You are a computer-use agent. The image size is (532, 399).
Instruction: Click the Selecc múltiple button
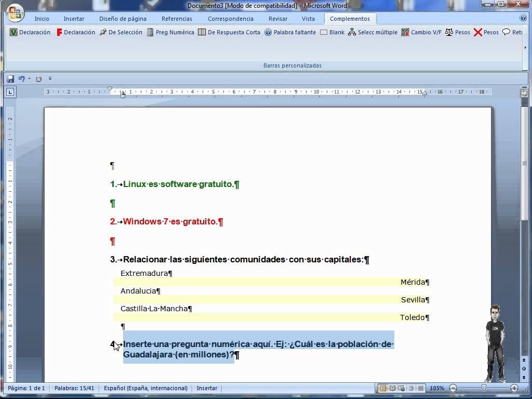(373, 32)
